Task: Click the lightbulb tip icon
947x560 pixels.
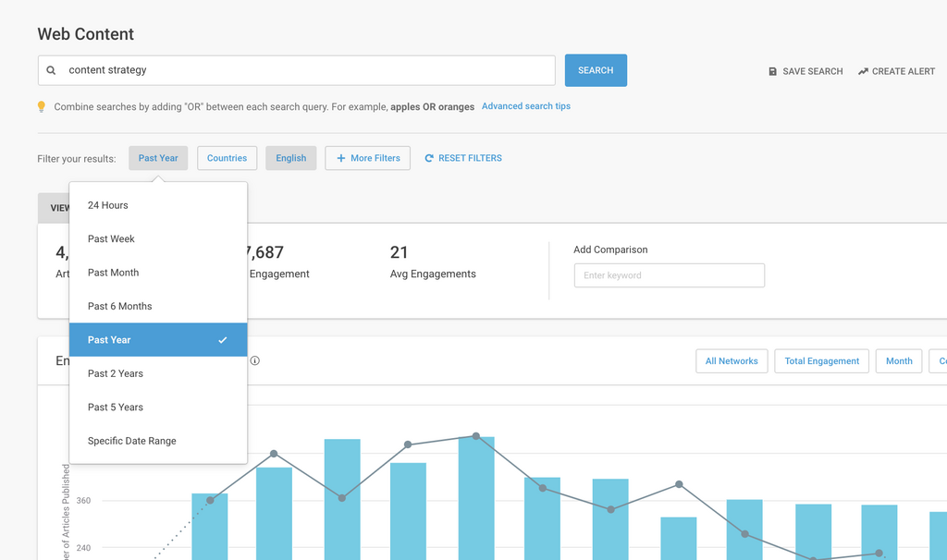Action: tap(42, 107)
